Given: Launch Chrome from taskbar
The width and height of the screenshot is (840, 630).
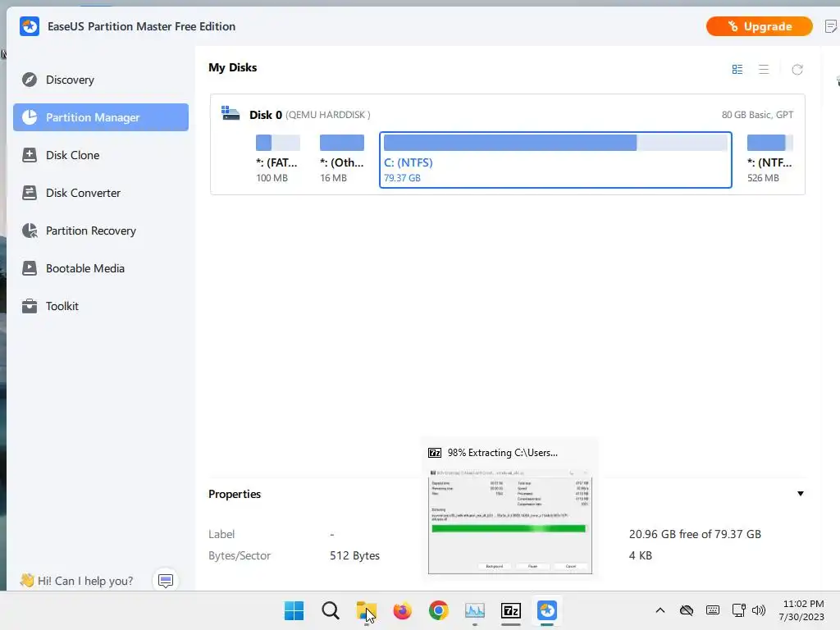Looking at the screenshot, I should click(439, 610).
